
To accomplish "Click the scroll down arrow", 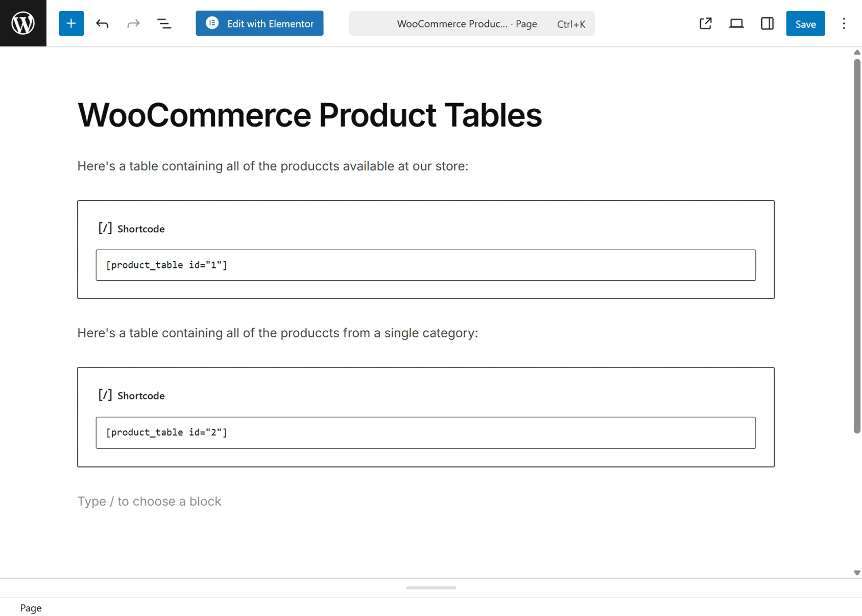I will point(857,573).
